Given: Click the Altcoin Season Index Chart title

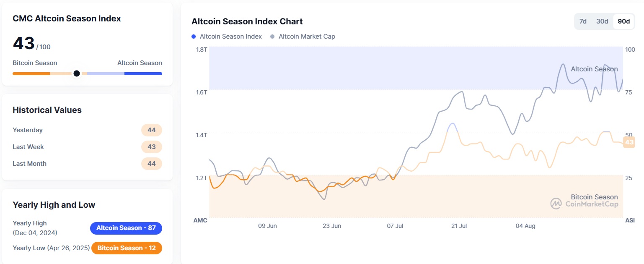Looking at the screenshot, I should pyautogui.click(x=247, y=21).
